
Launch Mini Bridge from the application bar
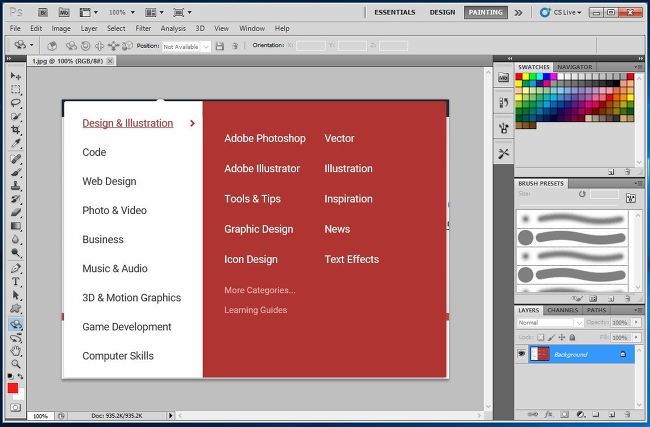[x=64, y=12]
